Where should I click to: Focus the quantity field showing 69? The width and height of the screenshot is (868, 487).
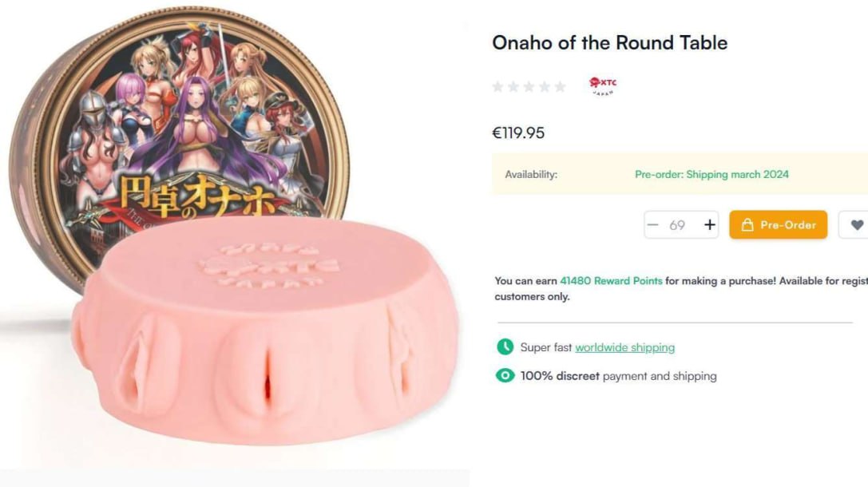(678, 225)
